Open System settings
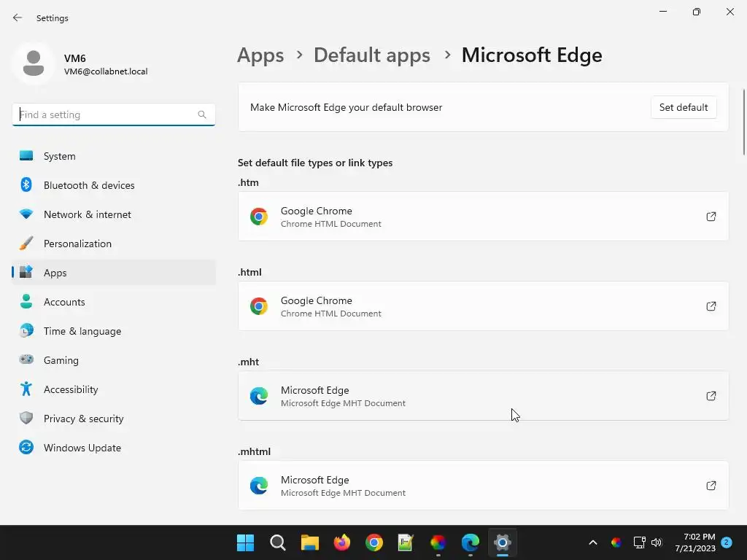The width and height of the screenshot is (747, 560). point(113,156)
